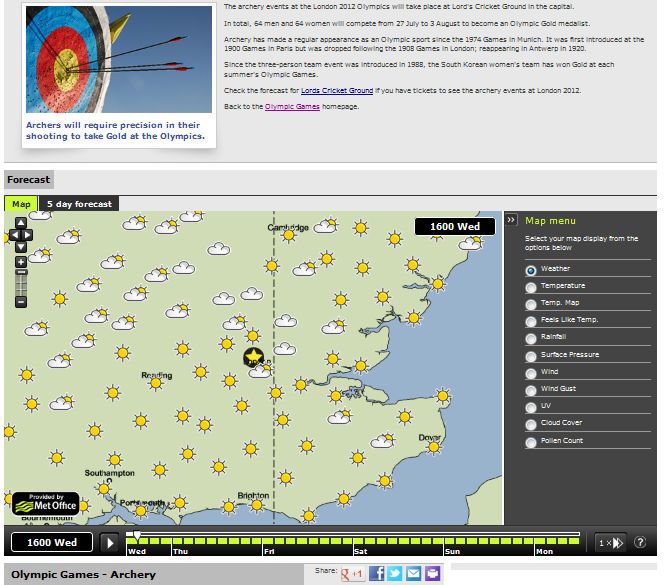Collapse the Map menu panel arrow
This screenshot has width=664, height=585.
click(x=511, y=219)
